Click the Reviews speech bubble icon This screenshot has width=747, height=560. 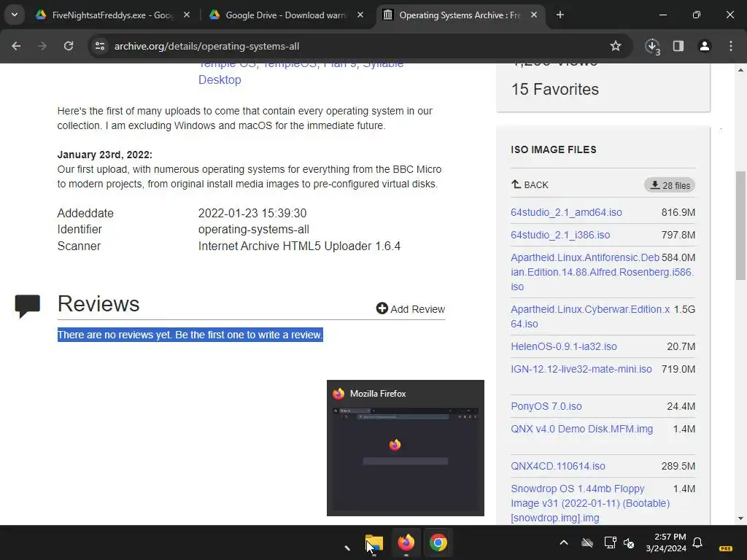[28, 306]
